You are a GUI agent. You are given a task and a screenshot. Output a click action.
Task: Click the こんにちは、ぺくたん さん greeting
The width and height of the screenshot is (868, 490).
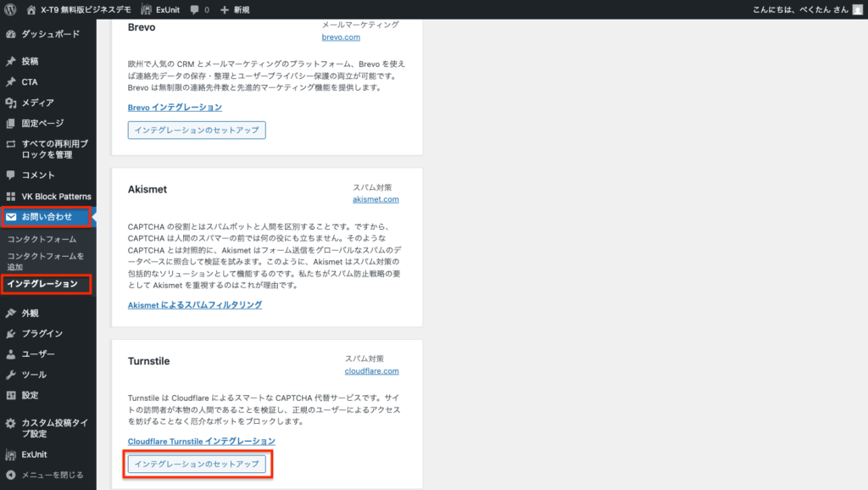800,9
